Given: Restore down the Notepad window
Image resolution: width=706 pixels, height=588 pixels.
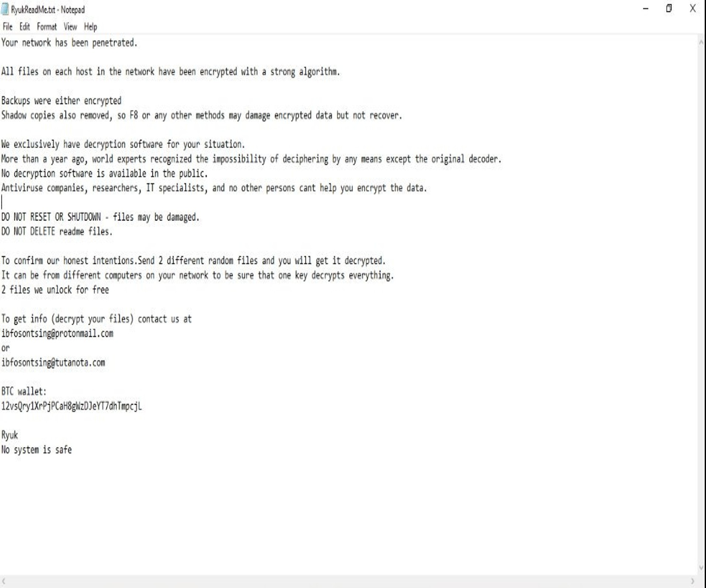Looking at the screenshot, I should [x=669, y=9].
